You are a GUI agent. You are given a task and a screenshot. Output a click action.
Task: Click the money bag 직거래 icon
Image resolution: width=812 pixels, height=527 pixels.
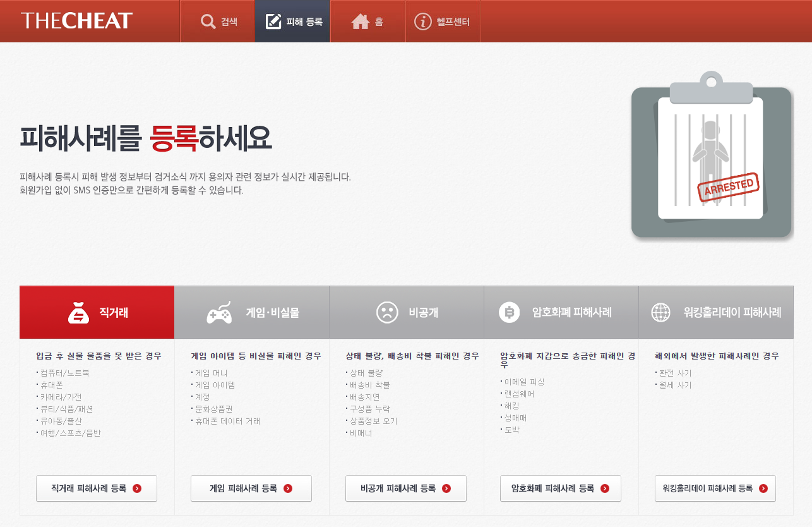tap(77, 312)
